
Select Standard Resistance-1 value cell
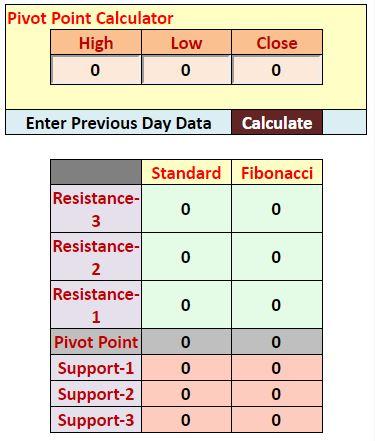[187, 305]
